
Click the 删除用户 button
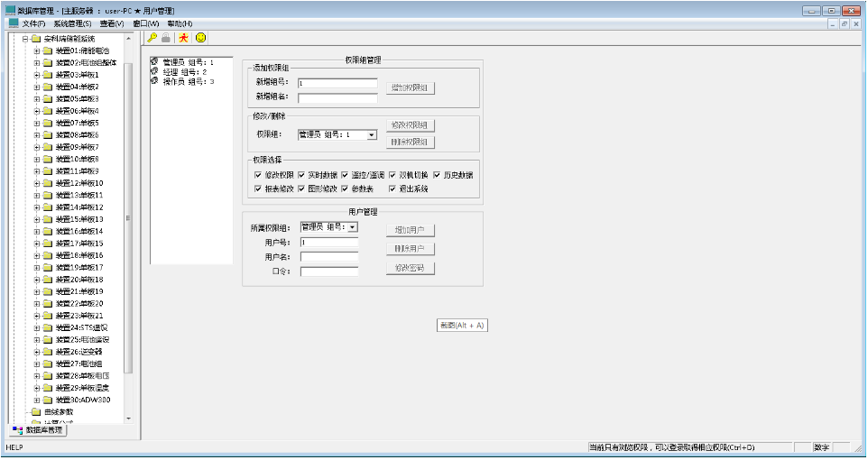[x=411, y=249]
